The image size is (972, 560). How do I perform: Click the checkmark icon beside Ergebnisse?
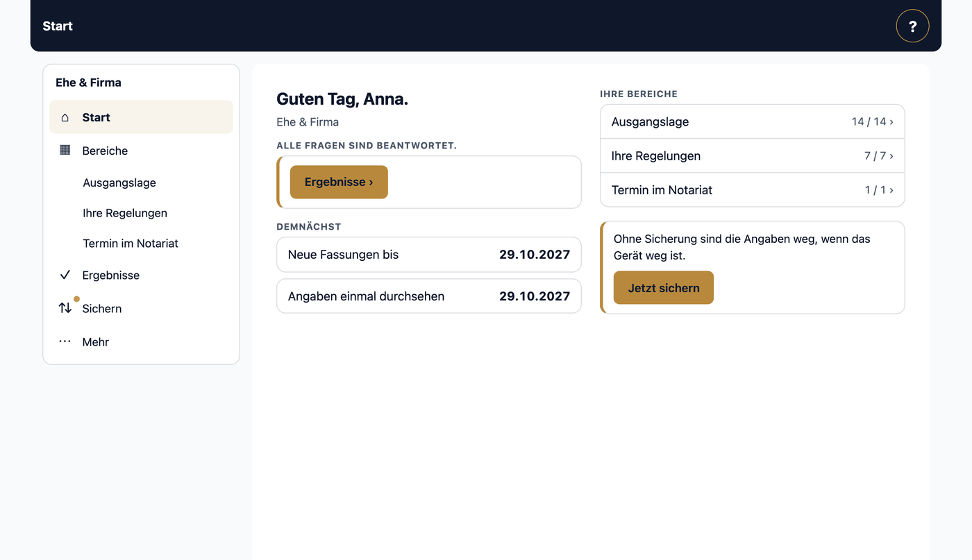[x=65, y=275]
